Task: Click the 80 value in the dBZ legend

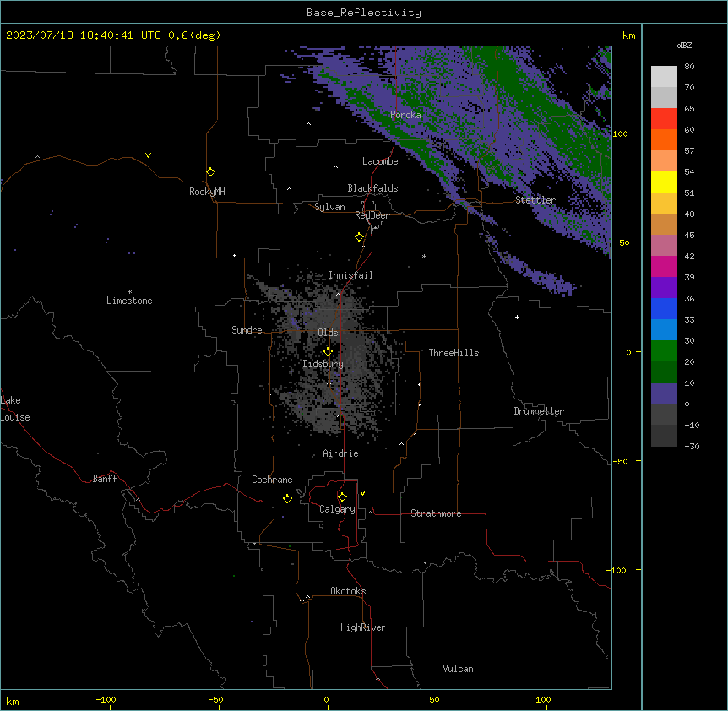Action: click(689, 67)
